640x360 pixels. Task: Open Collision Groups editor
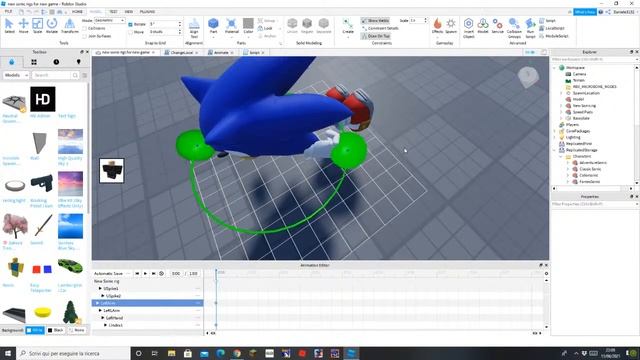pos(514,28)
